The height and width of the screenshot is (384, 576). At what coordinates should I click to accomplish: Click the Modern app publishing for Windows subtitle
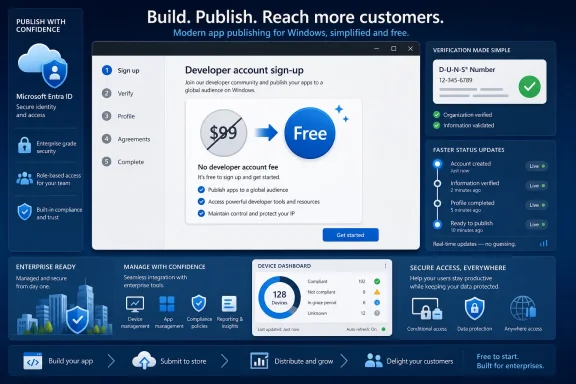coord(291,33)
